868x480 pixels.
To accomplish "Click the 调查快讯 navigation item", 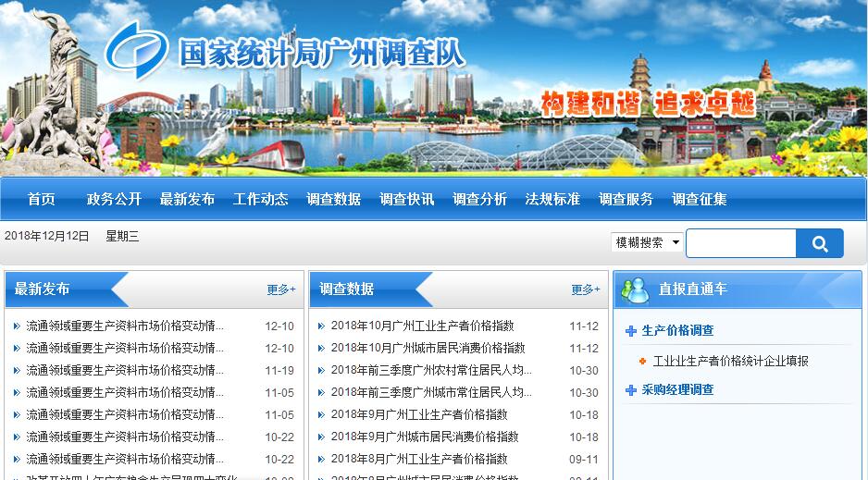I will coord(406,199).
